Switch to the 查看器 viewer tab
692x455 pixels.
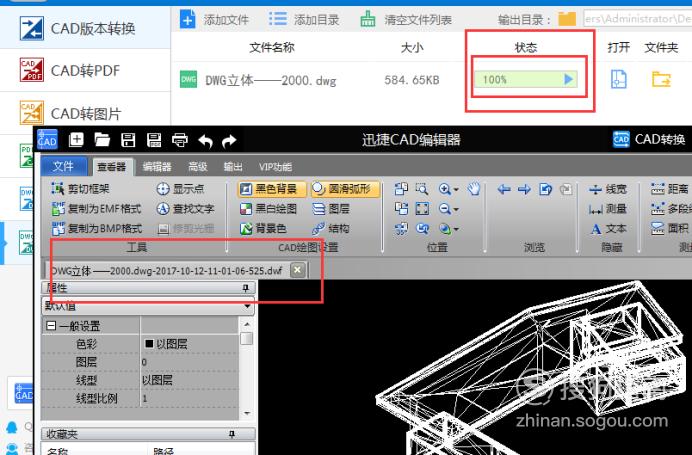[112, 167]
